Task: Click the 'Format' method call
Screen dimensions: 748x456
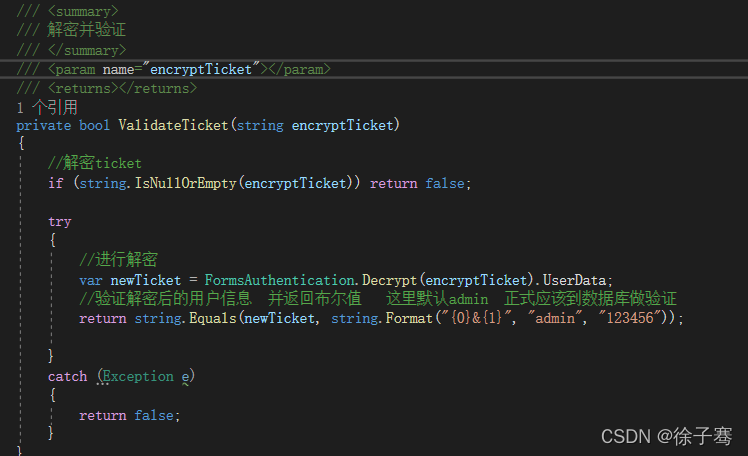Action: pyautogui.click(x=409, y=318)
